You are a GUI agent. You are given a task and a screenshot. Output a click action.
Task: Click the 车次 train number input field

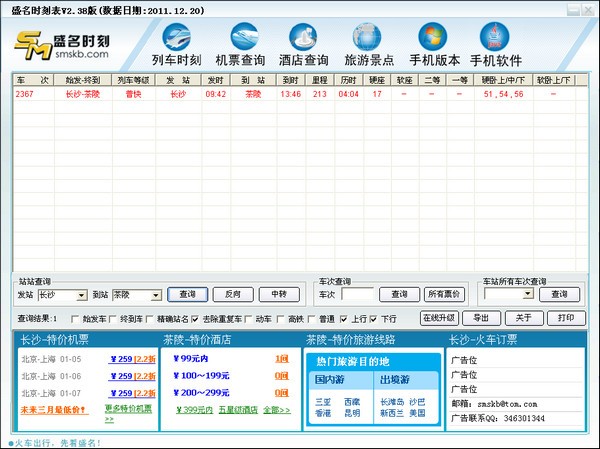pos(358,295)
